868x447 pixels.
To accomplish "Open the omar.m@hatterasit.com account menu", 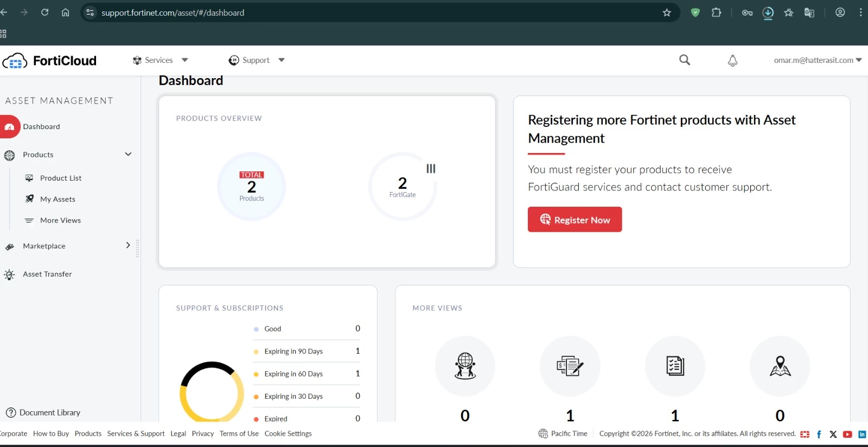I will coord(818,60).
